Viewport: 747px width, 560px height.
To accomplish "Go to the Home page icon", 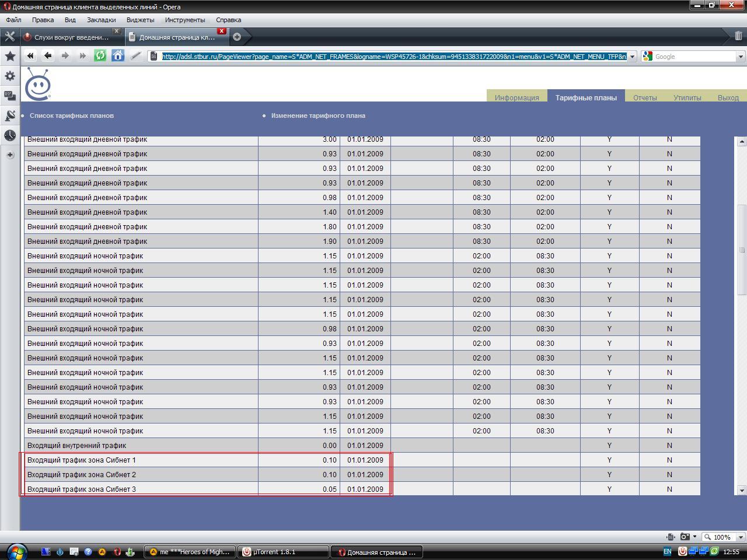I will pyautogui.click(x=118, y=55).
